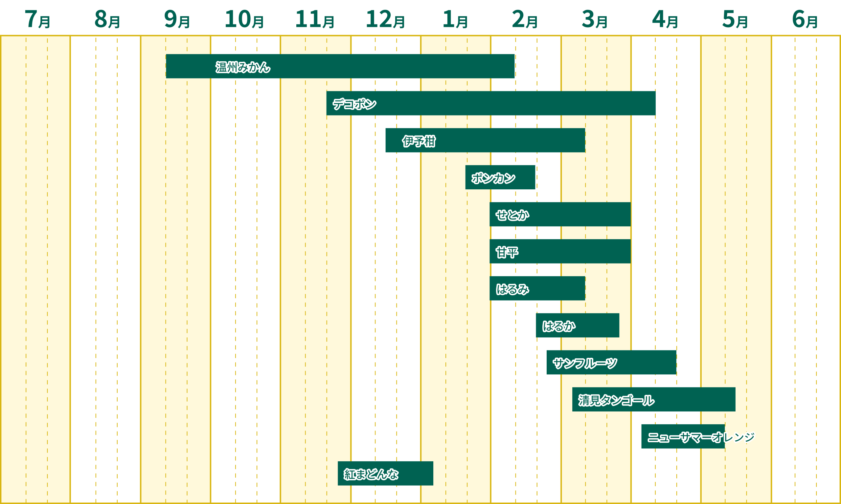
Task: Click the サンフルーツ bar
Action: (x=611, y=362)
